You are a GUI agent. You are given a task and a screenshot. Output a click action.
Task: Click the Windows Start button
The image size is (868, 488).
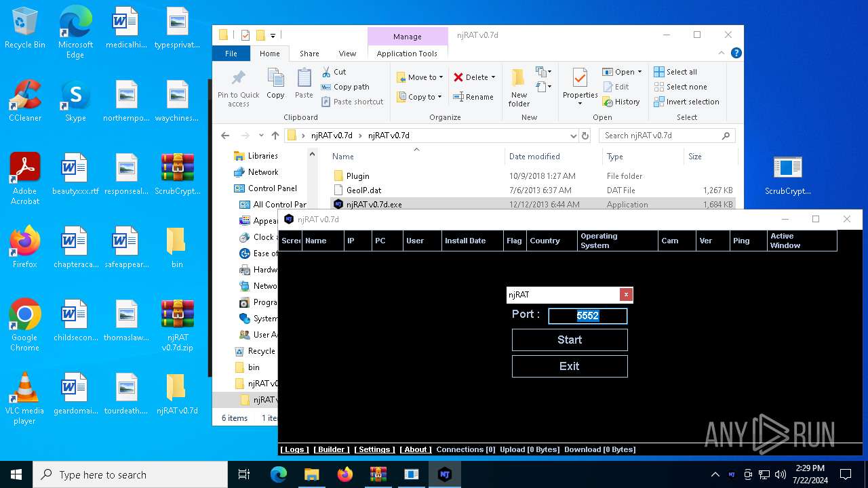click(16, 474)
